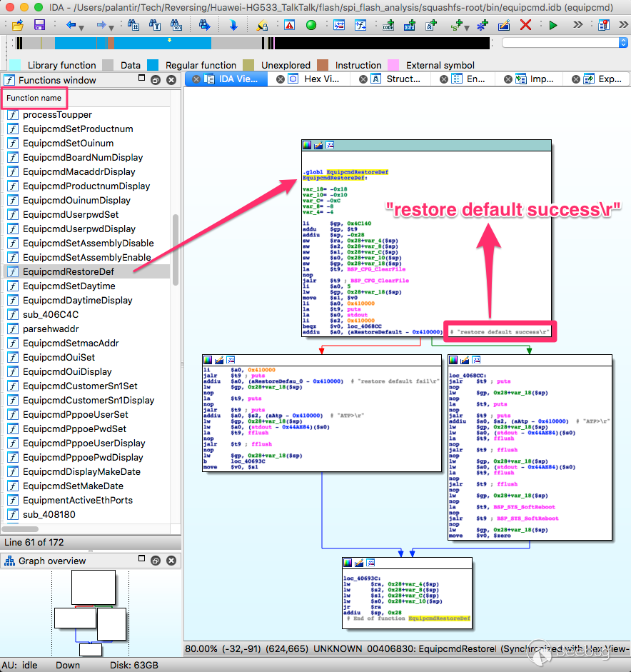This screenshot has height=672, width=631.
Task: Switch to the Structures tab
Action: click(x=403, y=79)
